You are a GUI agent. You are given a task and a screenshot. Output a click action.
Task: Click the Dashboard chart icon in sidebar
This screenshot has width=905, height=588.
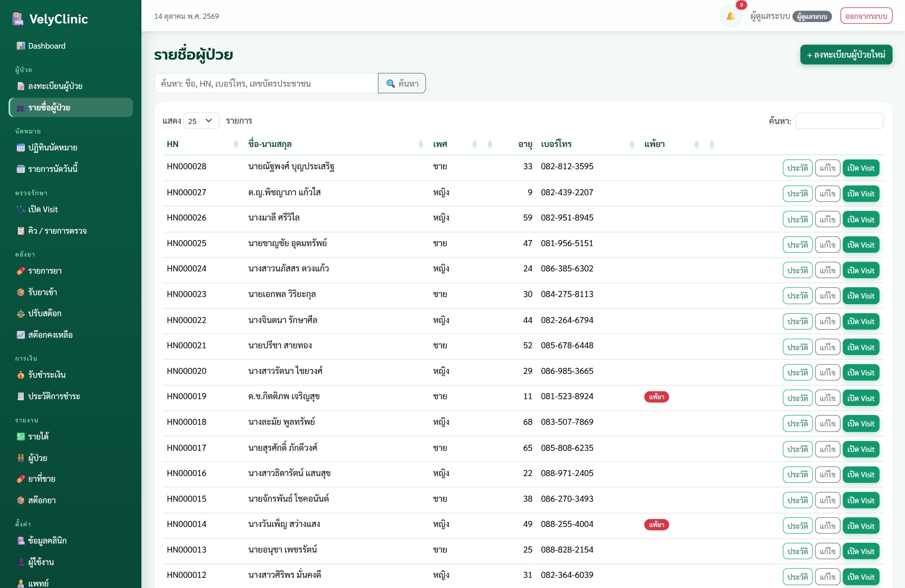20,46
